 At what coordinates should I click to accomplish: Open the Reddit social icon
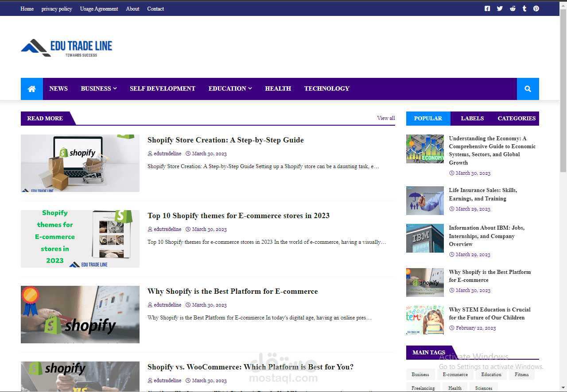point(513,8)
